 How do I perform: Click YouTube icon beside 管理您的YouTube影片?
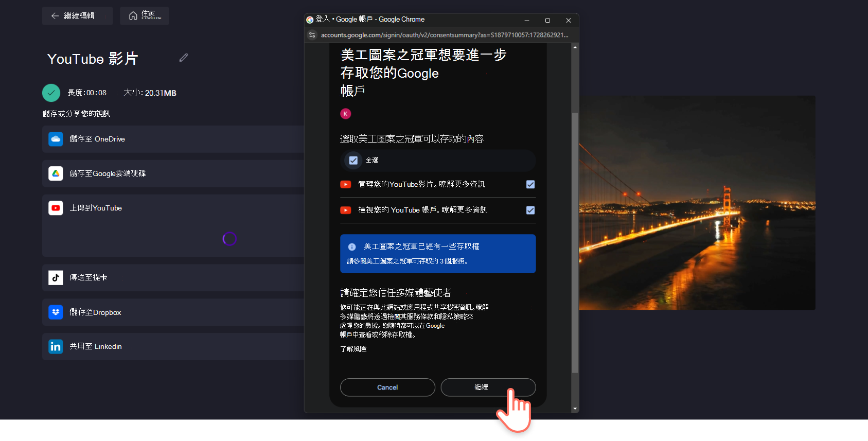(x=346, y=184)
